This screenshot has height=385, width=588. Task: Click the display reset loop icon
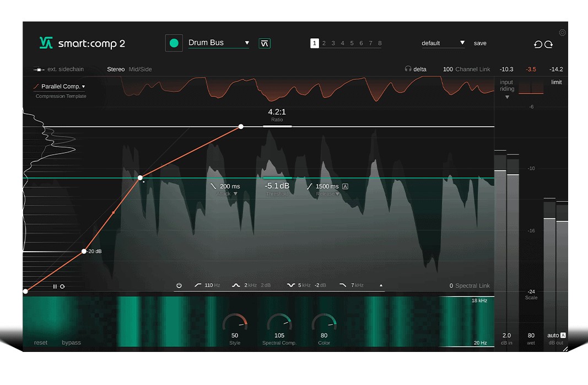click(62, 286)
